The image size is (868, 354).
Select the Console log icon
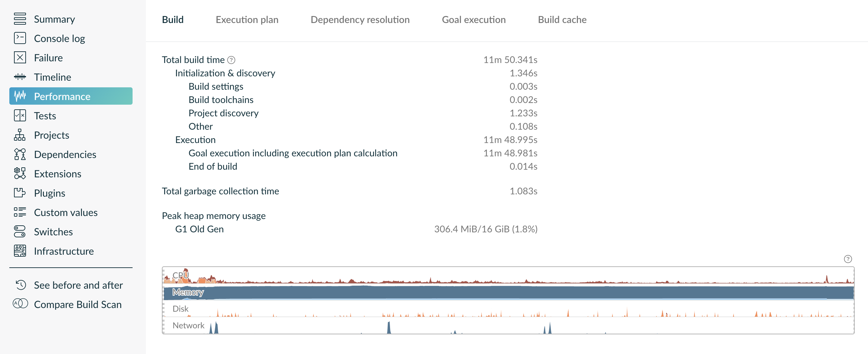(20, 38)
